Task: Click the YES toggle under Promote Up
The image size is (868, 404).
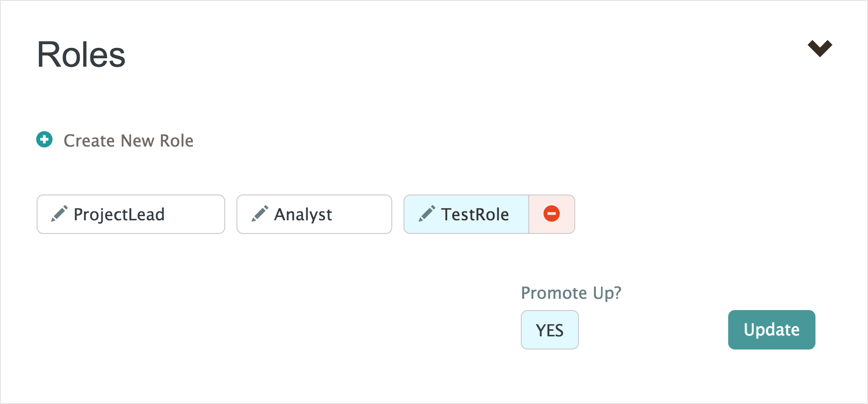Action: click(x=549, y=330)
